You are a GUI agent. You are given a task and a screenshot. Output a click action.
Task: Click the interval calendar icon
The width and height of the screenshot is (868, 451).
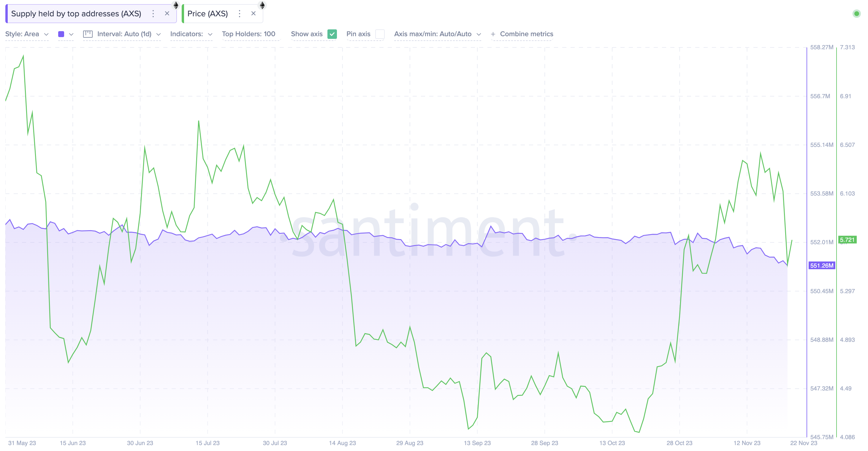tap(88, 34)
